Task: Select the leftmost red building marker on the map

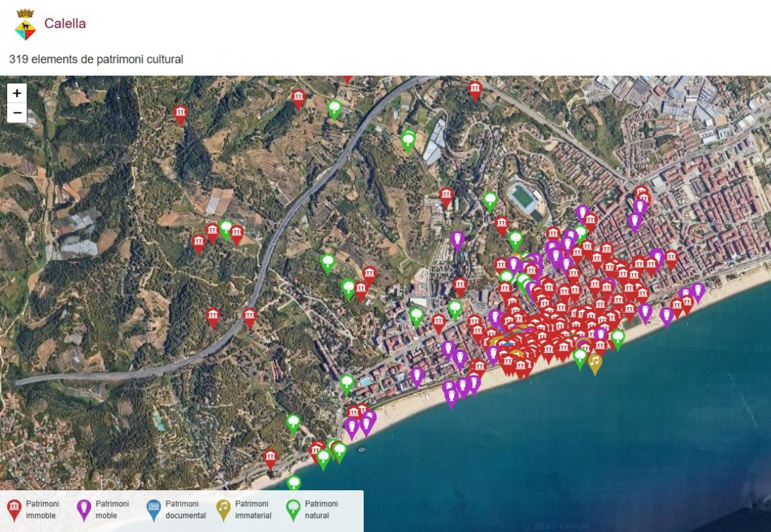Action: (x=181, y=114)
